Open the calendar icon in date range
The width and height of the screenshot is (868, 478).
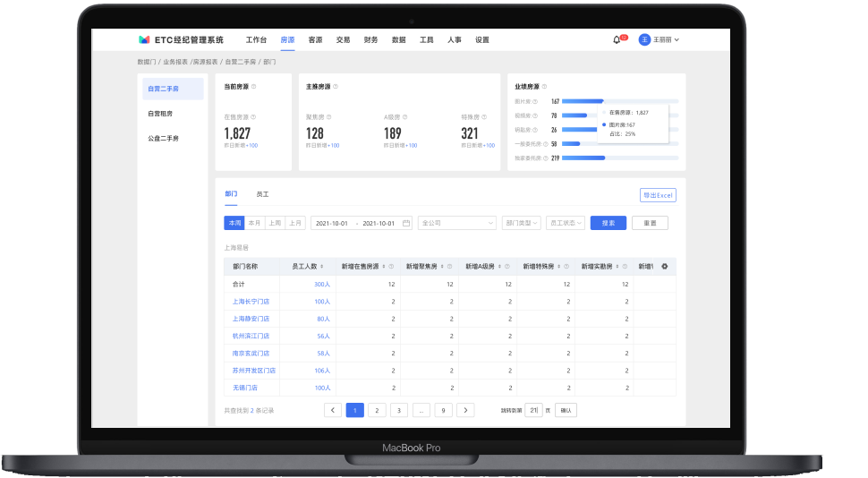406,223
